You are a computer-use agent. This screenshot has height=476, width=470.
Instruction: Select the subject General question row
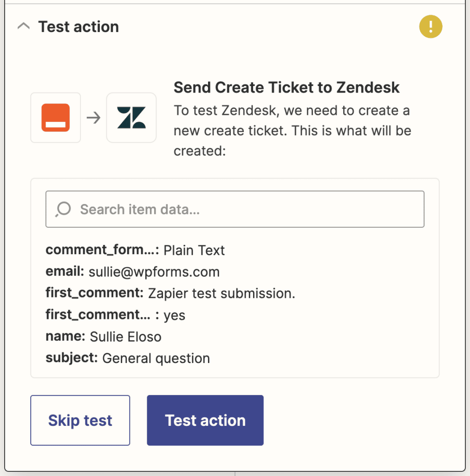(128, 358)
